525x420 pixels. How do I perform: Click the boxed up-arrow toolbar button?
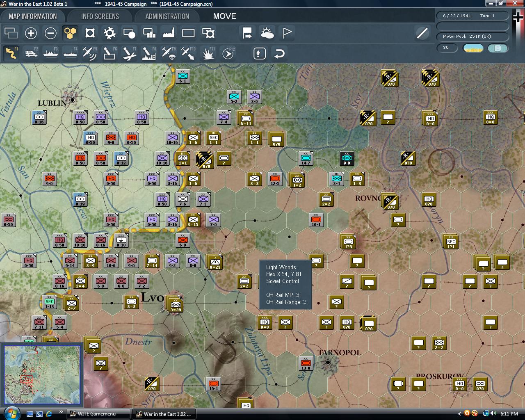[x=260, y=53]
